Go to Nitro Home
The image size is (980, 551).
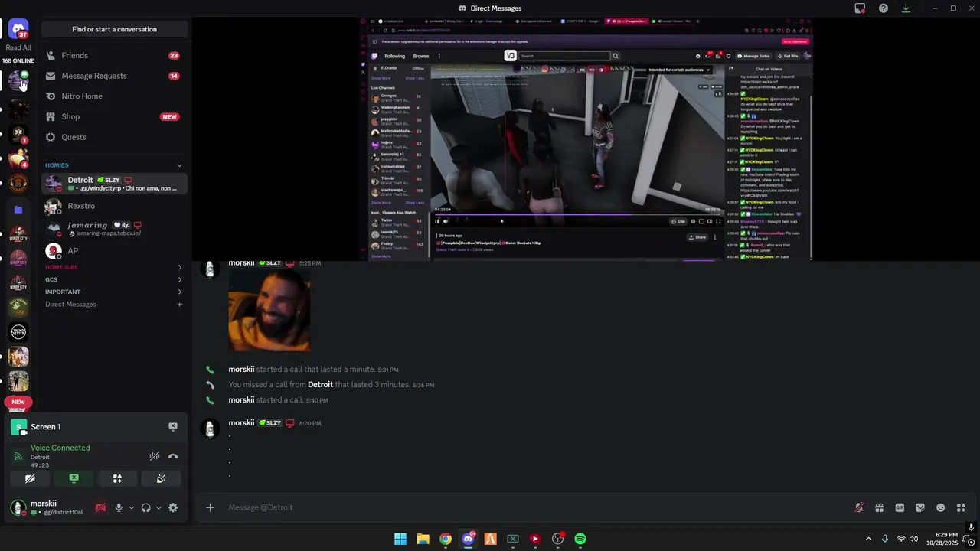[114, 96]
